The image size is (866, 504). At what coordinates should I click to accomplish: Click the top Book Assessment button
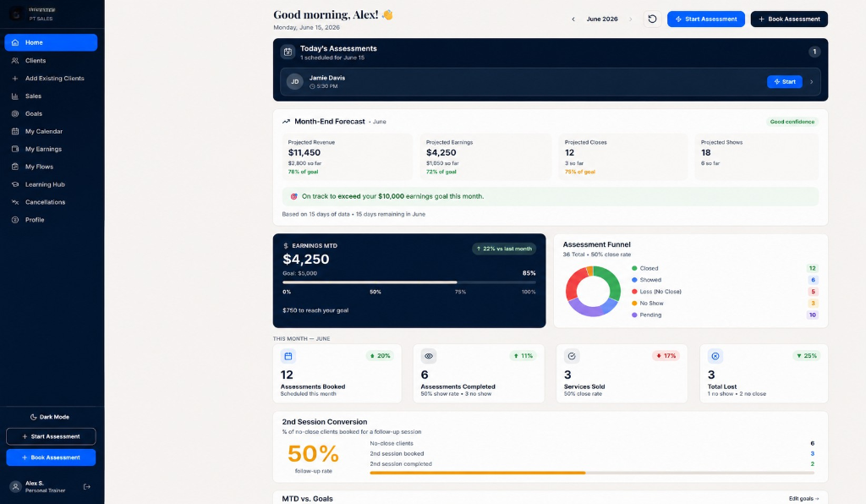(789, 19)
